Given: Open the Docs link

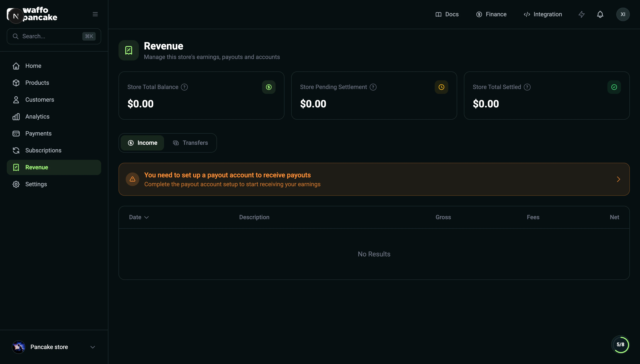Looking at the screenshot, I should click(x=447, y=14).
